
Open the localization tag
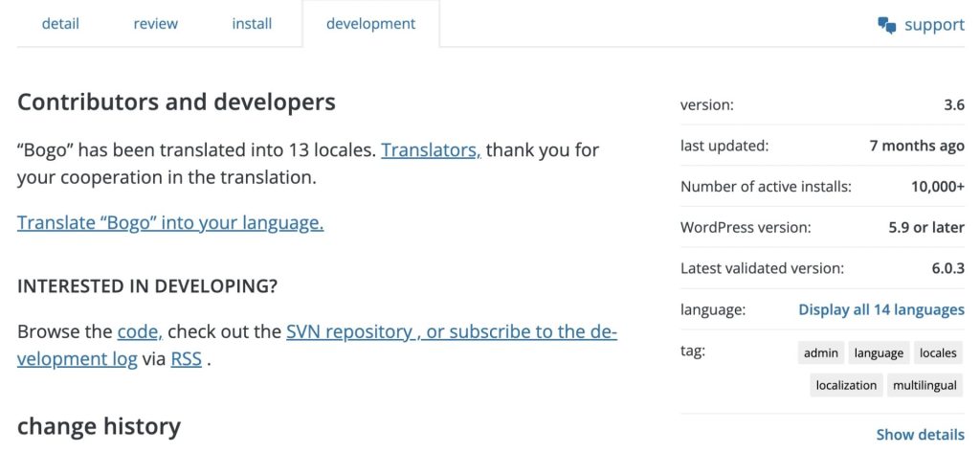[x=846, y=385]
